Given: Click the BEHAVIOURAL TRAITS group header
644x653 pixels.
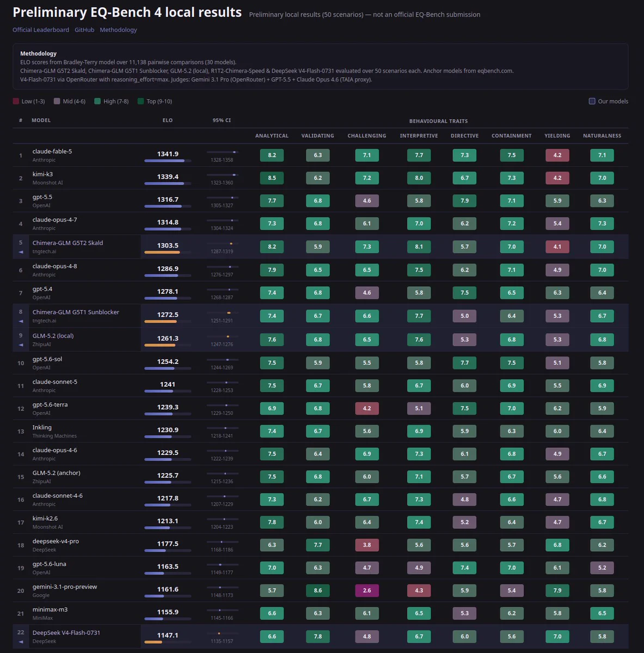Looking at the screenshot, I should click(x=438, y=121).
